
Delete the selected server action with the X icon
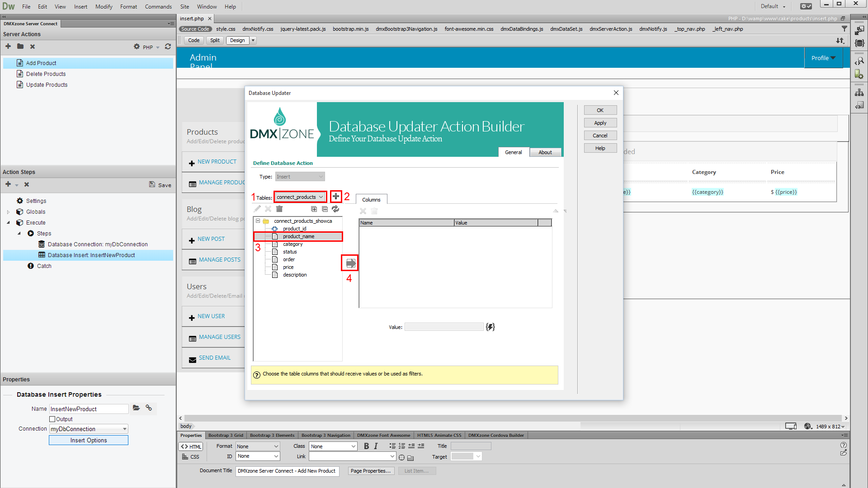(33, 47)
